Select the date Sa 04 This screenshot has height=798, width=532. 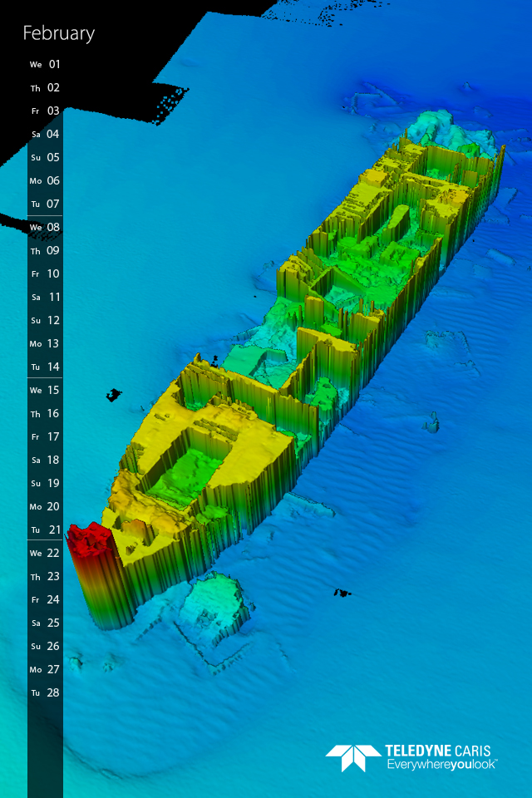point(45,135)
